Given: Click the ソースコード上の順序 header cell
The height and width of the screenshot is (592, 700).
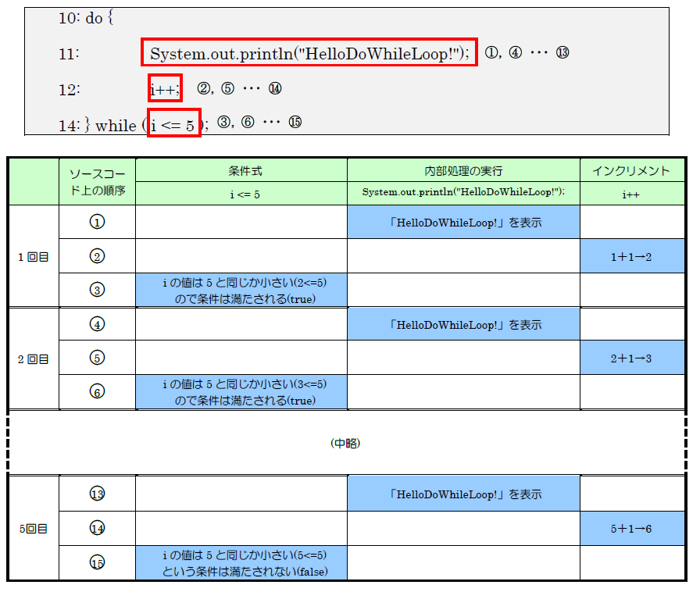Looking at the screenshot, I should pyautogui.click(x=97, y=182).
